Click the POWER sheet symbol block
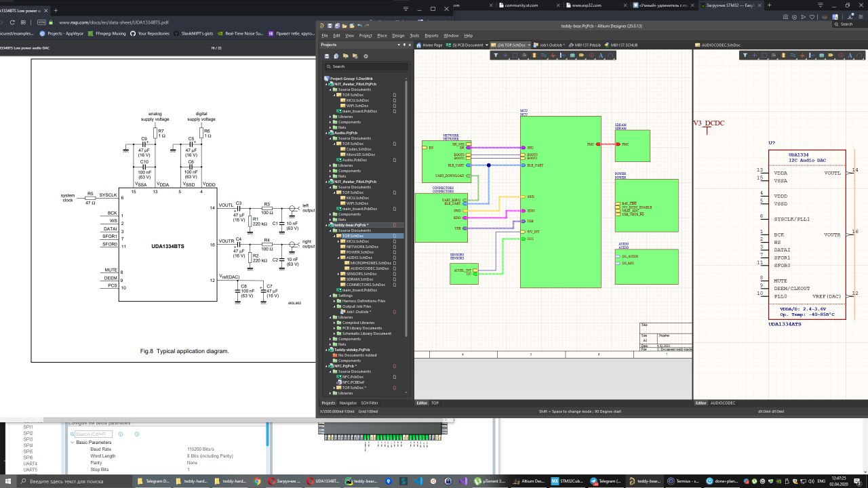The height and width of the screenshot is (488, 868). (x=646, y=205)
